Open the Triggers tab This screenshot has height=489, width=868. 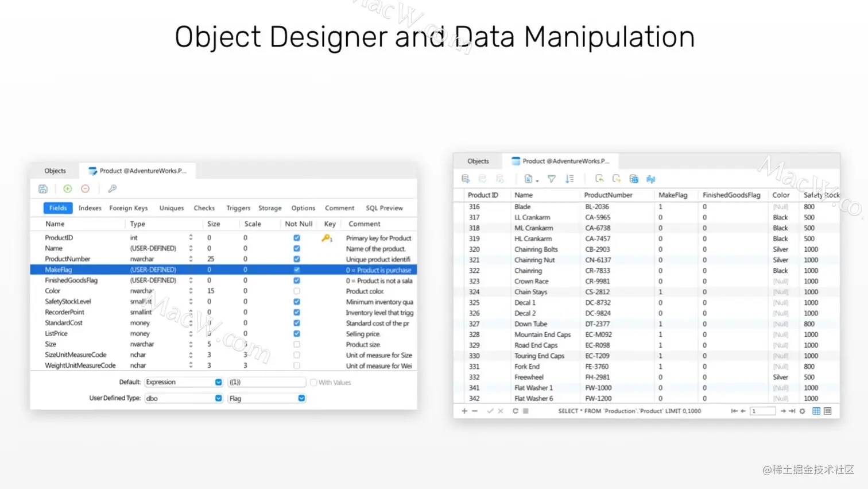pos(238,208)
